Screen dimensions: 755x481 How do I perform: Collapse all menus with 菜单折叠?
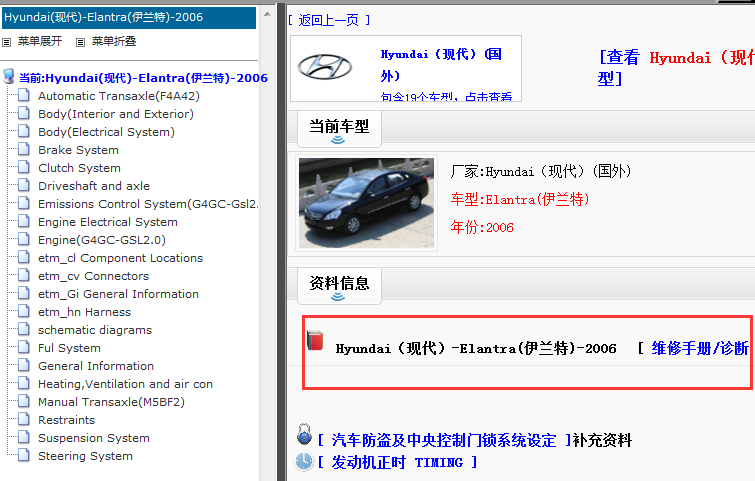[113, 41]
